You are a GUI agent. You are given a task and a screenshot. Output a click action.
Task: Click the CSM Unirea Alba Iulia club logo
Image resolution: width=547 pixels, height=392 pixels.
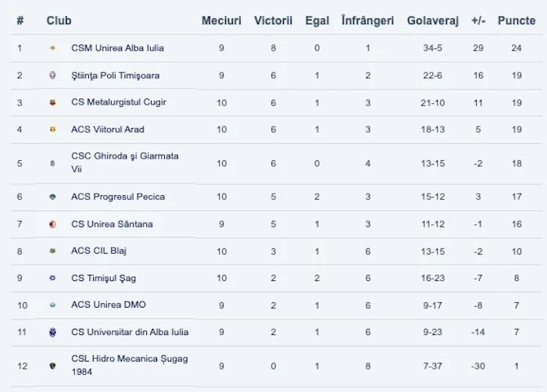[52, 48]
